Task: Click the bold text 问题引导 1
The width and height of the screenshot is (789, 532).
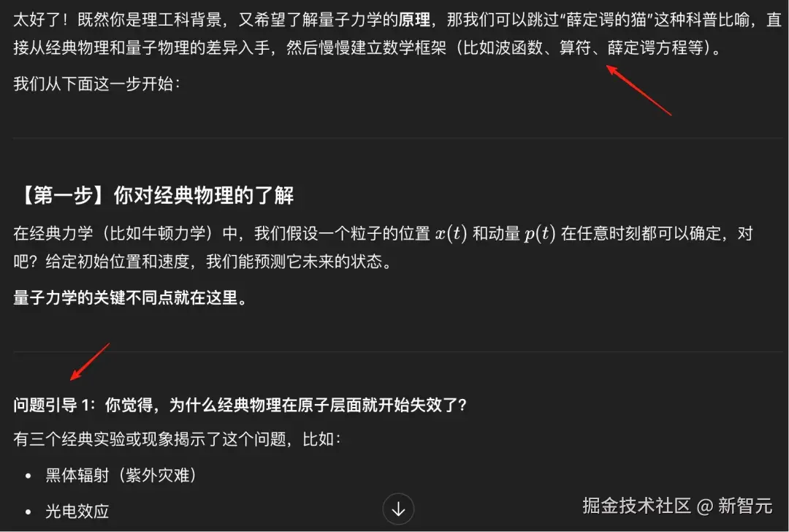Action: click(54, 405)
